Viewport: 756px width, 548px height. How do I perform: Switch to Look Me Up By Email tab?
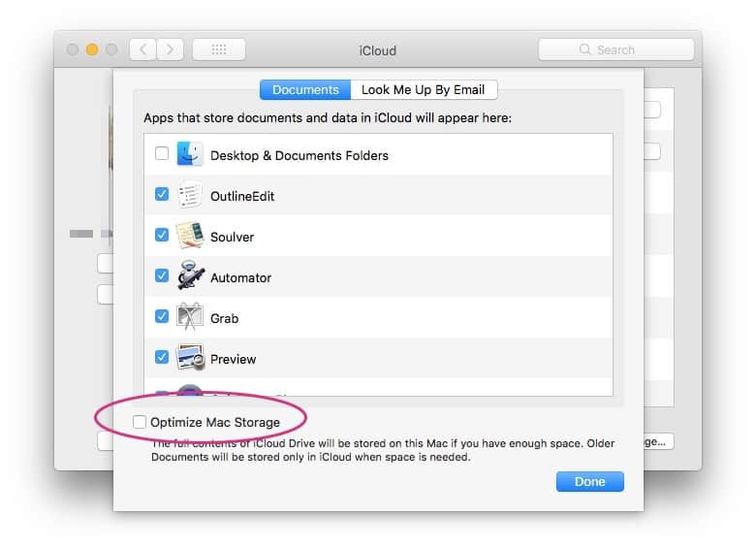(424, 90)
